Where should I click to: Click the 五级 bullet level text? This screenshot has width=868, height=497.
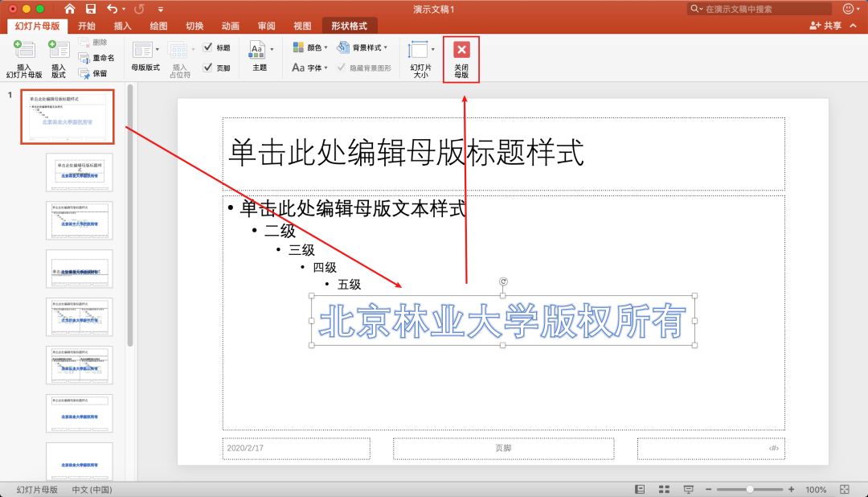click(x=350, y=284)
